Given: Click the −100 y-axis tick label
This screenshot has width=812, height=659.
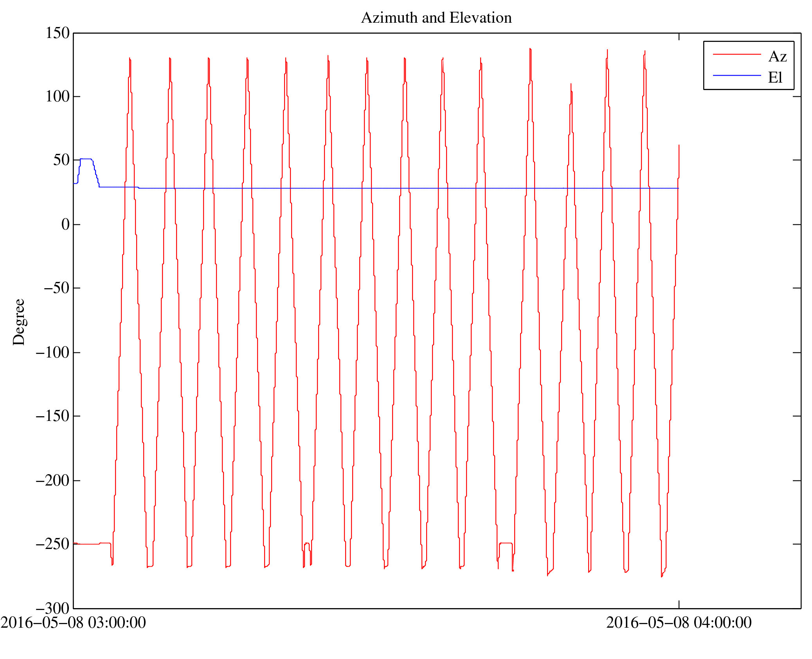Looking at the screenshot, I should pos(52,353).
